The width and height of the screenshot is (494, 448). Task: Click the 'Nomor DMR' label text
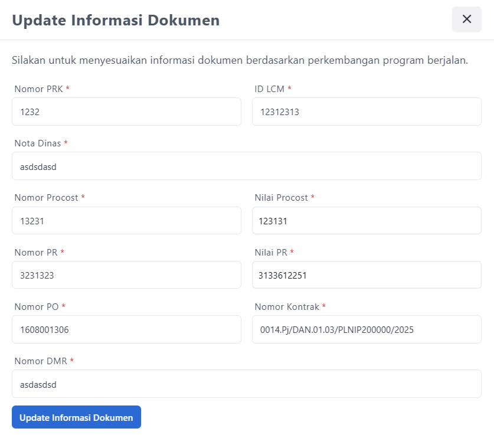[x=41, y=361]
